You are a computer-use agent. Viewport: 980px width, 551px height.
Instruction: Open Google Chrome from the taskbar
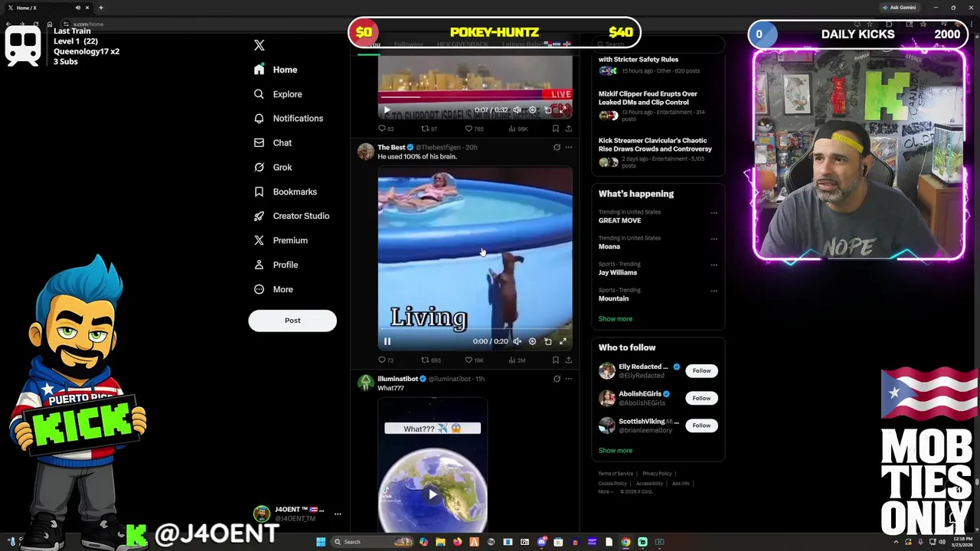626,542
